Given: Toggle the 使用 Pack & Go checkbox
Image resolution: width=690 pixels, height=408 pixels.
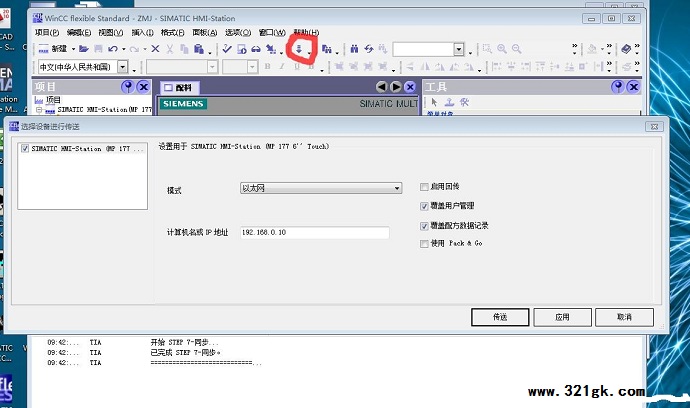Looking at the screenshot, I should [425, 243].
